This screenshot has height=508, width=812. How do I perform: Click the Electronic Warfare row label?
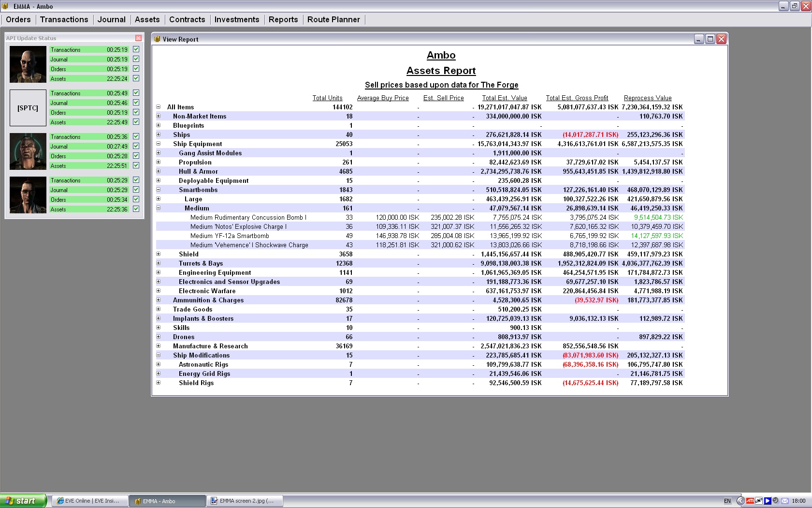[x=207, y=291]
